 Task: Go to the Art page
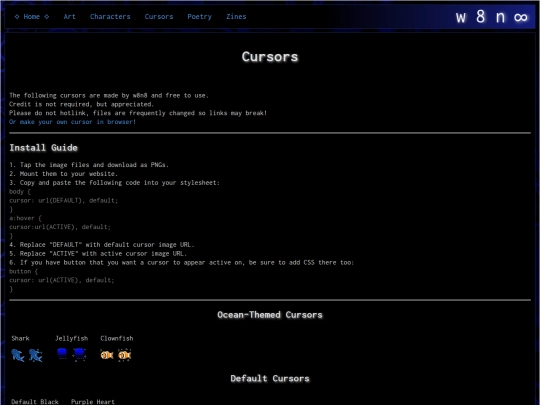pyautogui.click(x=69, y=17)
